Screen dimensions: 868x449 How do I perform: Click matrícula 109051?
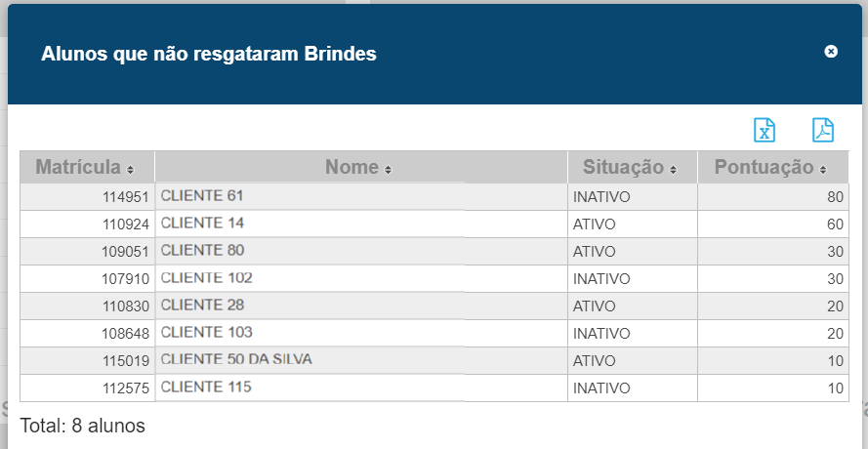click(x=124, y=251)
